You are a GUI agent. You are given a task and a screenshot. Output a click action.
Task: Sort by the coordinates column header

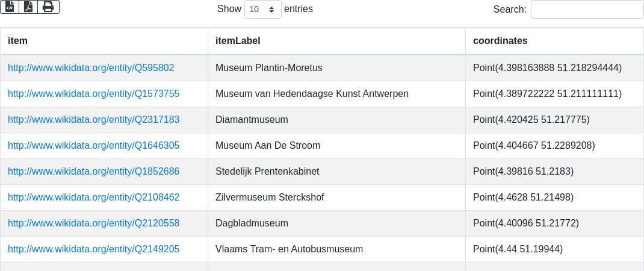pos(500,41)
